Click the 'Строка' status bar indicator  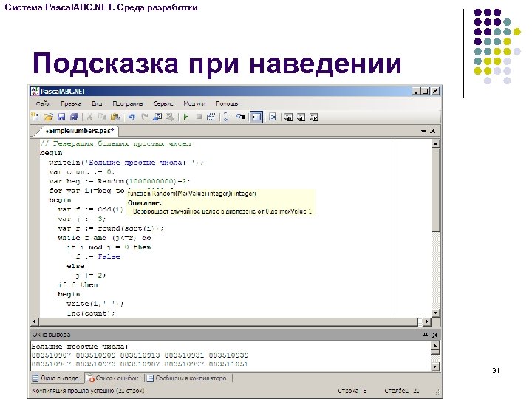pyautogui.click(x=352, y=391)
